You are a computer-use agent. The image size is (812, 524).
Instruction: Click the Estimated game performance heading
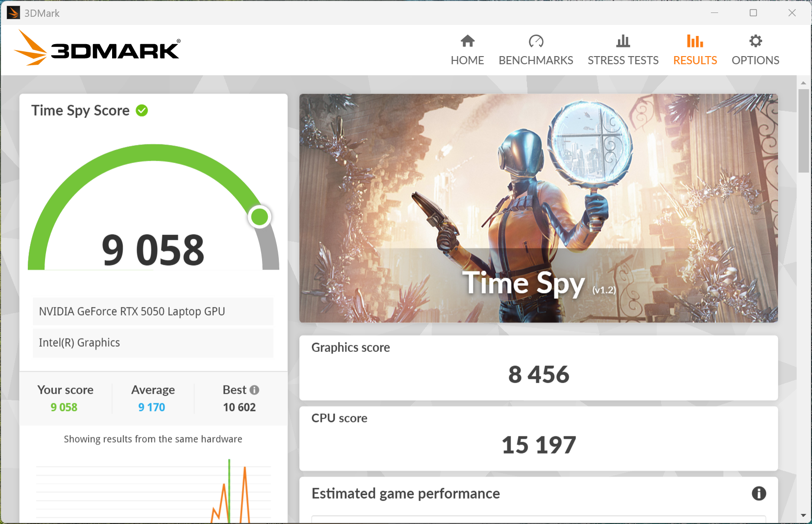(x=406, y=494)
